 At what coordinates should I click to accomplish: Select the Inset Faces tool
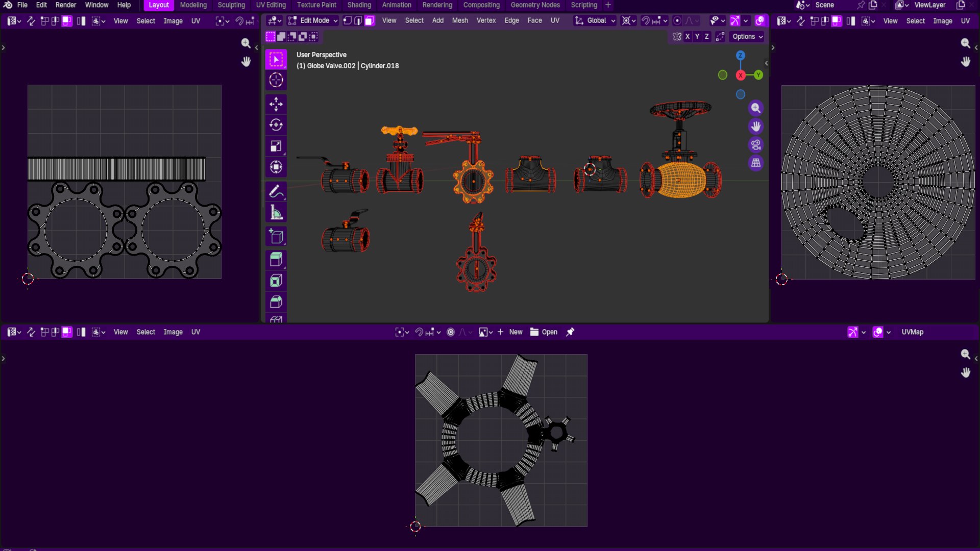point(276,281)
